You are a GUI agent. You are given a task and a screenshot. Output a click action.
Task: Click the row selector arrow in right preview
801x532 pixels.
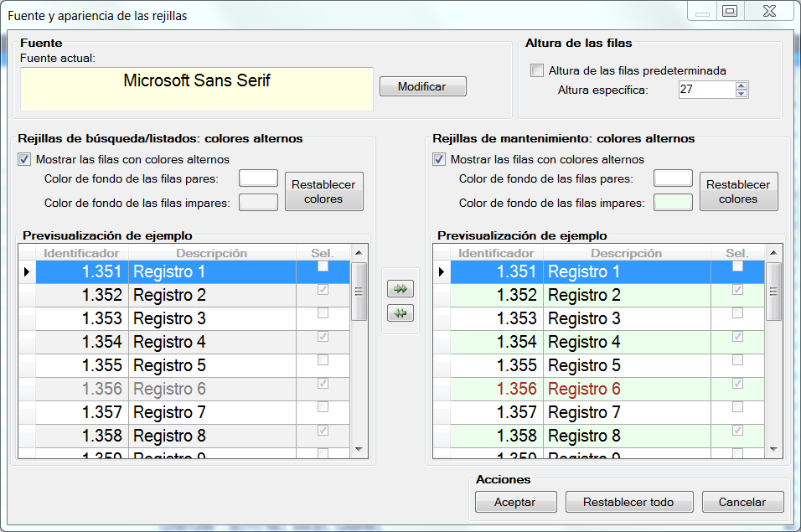click(441, 271)
